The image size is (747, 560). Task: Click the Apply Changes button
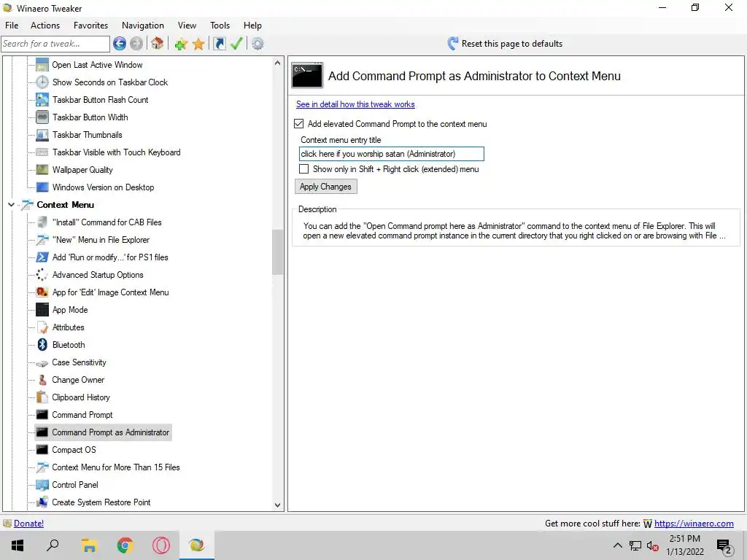(x=325, y=187)
